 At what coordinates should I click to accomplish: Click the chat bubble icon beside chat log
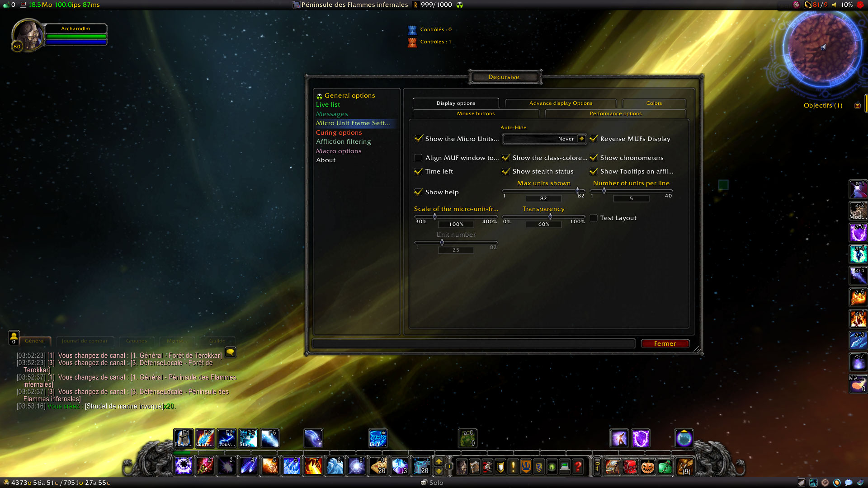[x=230, y=352]
